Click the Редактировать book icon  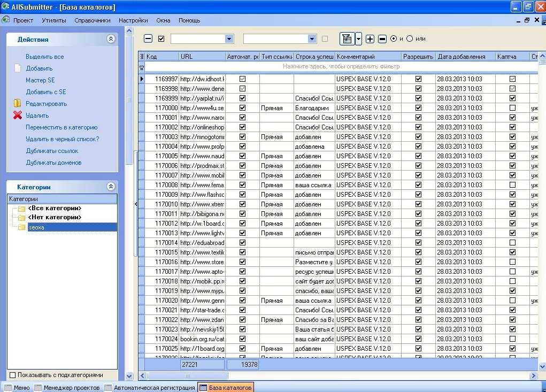pyautogui.click(x=17, y=104)
